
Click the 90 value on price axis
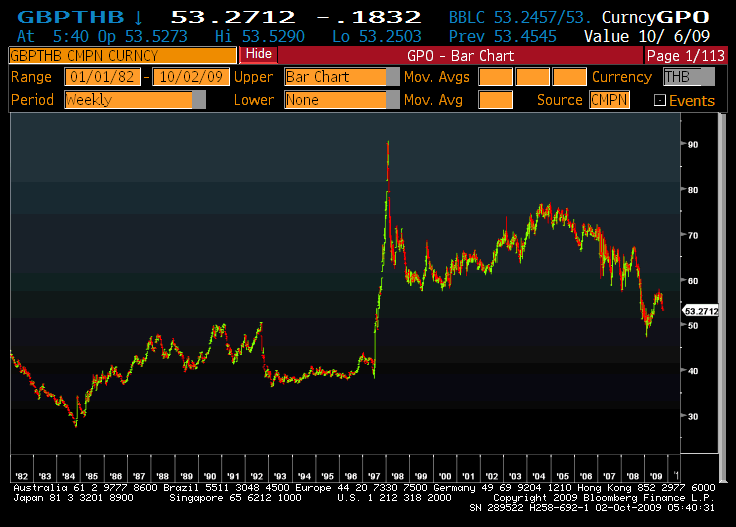pyautogui.click(x=693, y=145)
